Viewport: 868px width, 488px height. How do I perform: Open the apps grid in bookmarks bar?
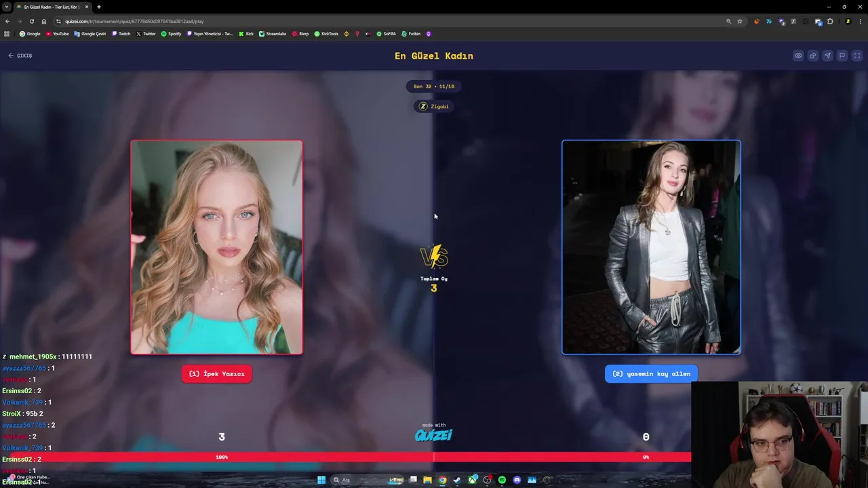click(x=7, y=34)
